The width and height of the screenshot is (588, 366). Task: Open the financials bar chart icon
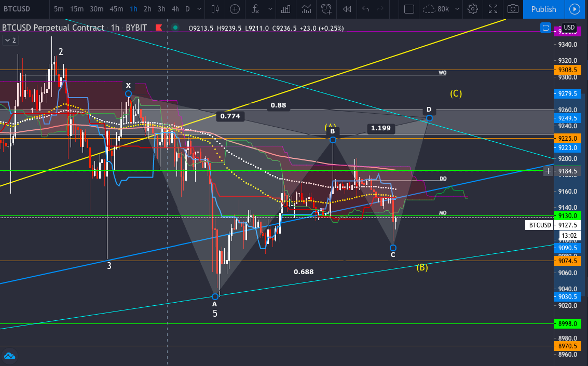coord(286,9)
